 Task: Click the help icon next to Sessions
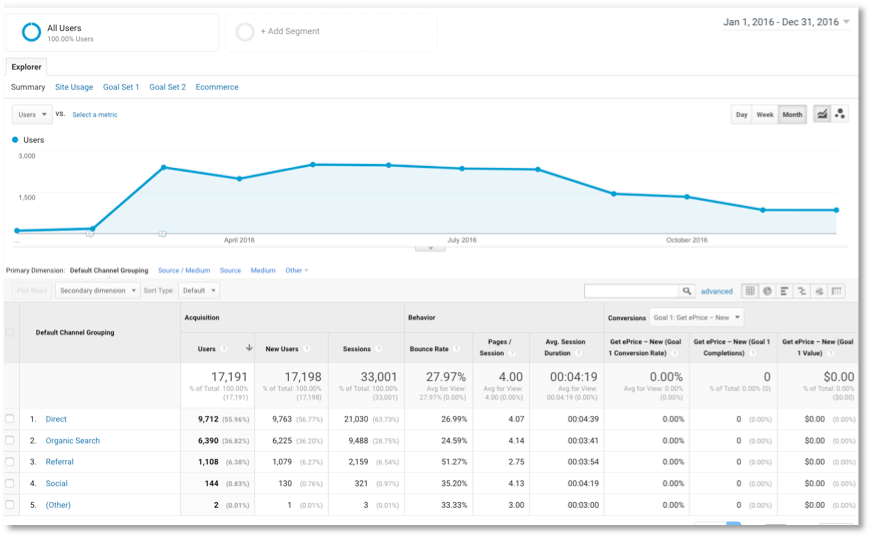(379, 349)
